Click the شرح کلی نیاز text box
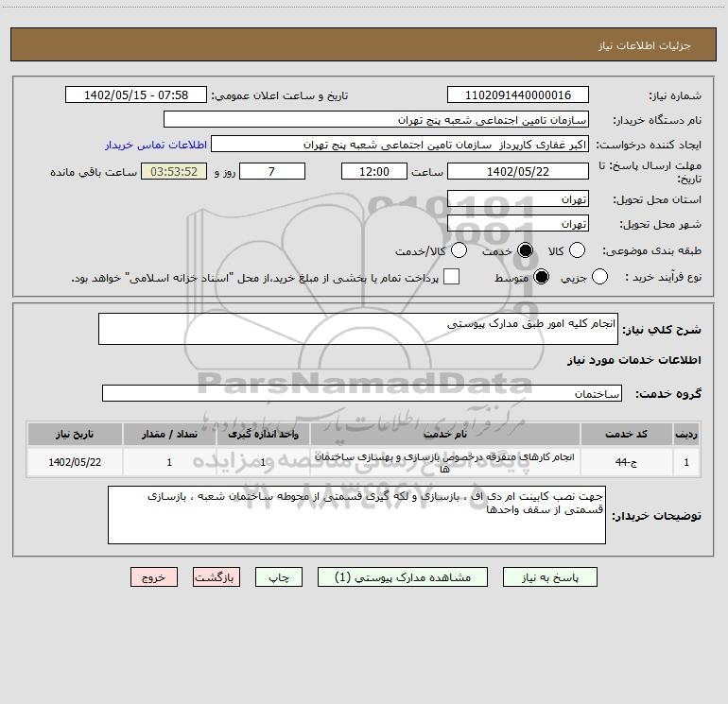 pos(358,329)
